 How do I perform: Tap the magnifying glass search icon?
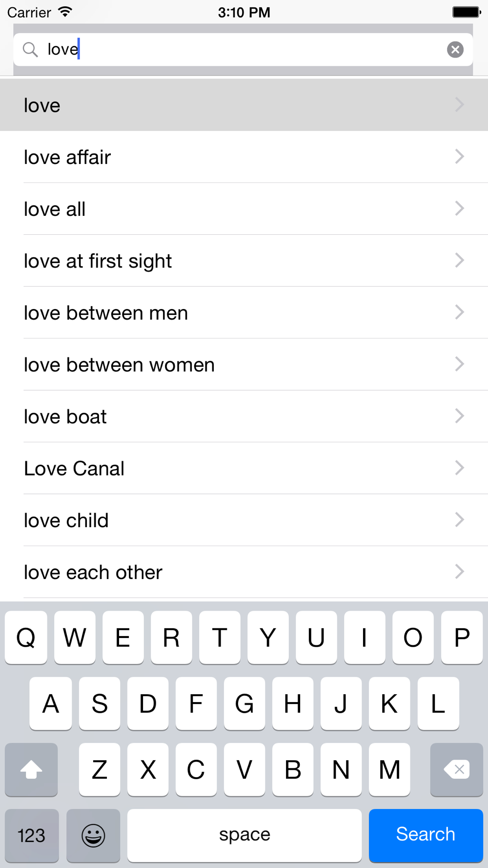click(30, 49)
